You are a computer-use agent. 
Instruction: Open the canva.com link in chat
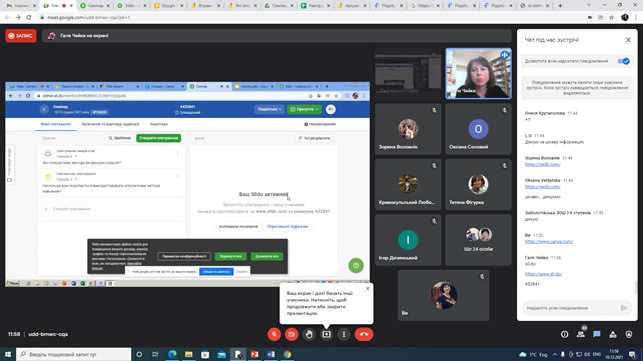tap(549, 242)
